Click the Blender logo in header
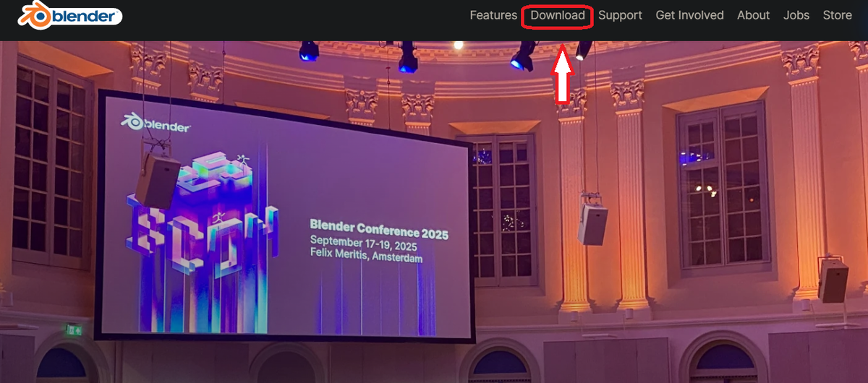 click(x=70, y=15)
